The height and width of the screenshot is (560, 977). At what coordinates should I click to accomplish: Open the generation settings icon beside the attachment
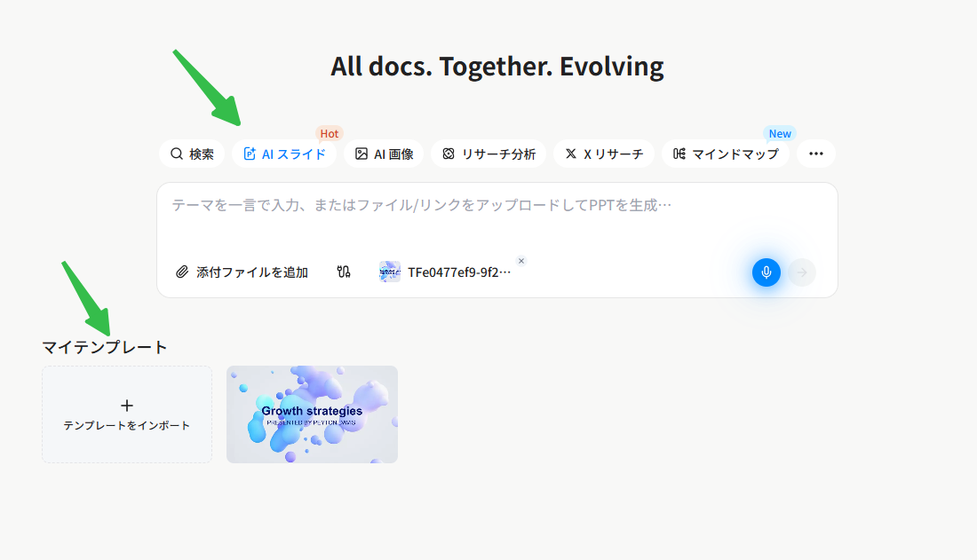tap(345, 272)
